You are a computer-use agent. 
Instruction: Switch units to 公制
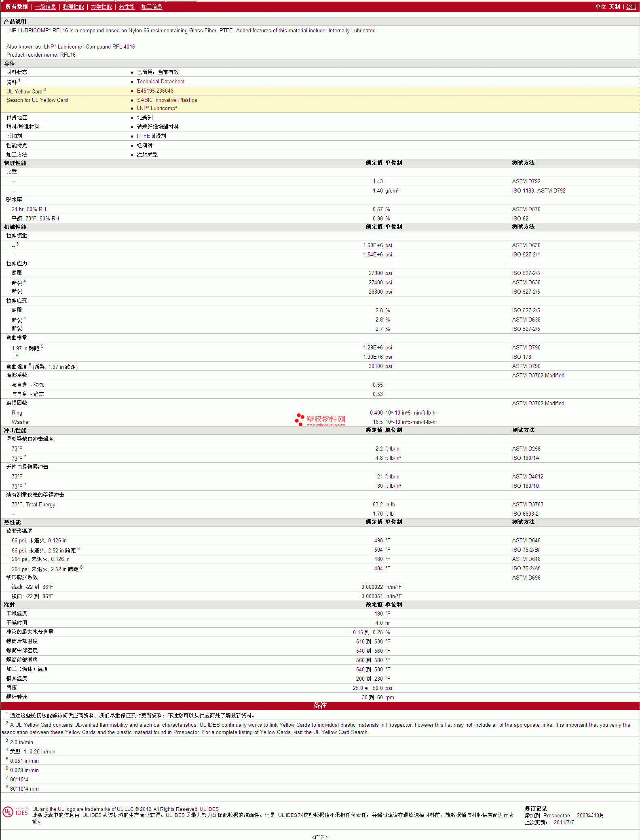631,7
